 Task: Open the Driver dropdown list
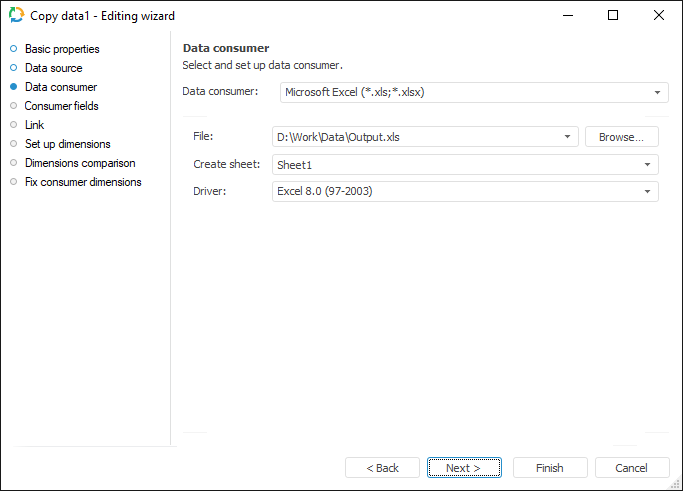pos(647,191)
